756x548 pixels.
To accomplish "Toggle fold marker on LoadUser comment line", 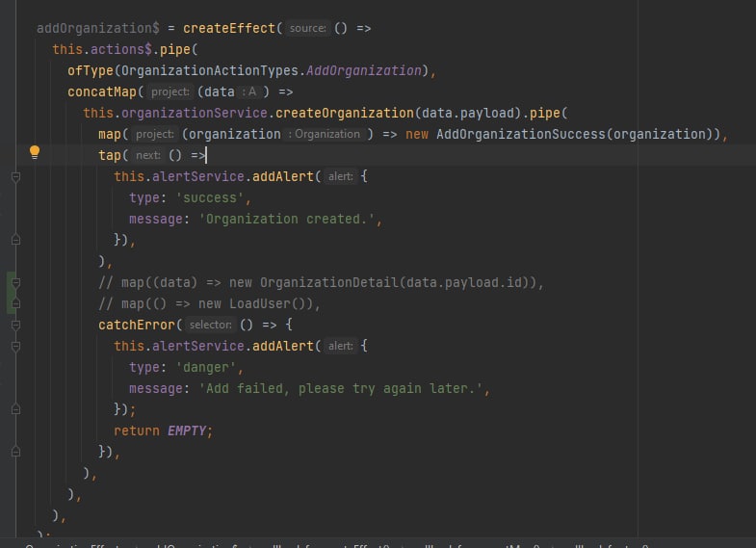I will pos(16,303).
